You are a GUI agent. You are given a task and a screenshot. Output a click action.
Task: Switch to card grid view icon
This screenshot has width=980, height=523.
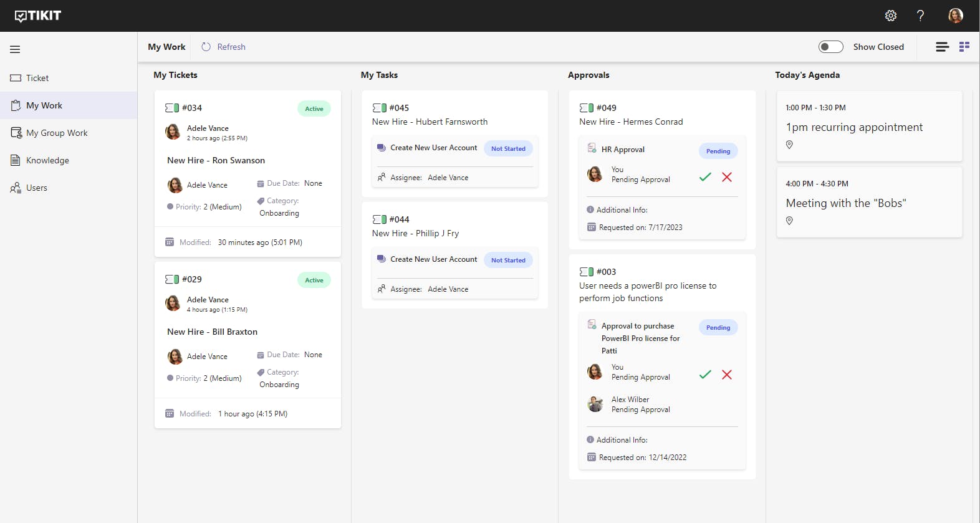(x=964, y=47)
